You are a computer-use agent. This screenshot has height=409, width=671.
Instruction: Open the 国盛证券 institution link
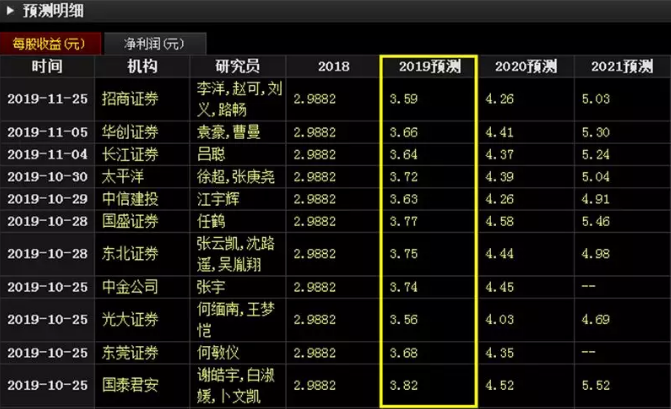click(x=130, y=221)
